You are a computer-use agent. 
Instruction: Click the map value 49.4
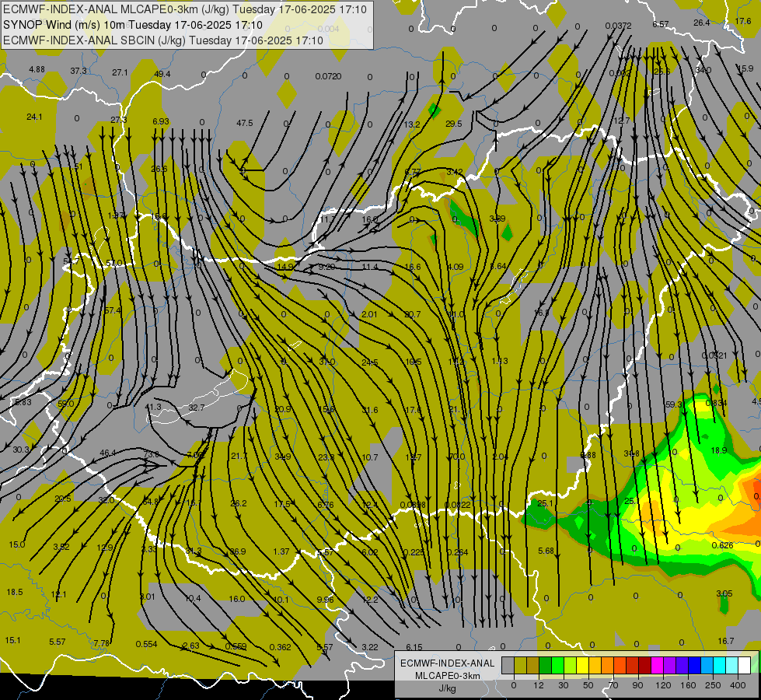pos(162,74)
